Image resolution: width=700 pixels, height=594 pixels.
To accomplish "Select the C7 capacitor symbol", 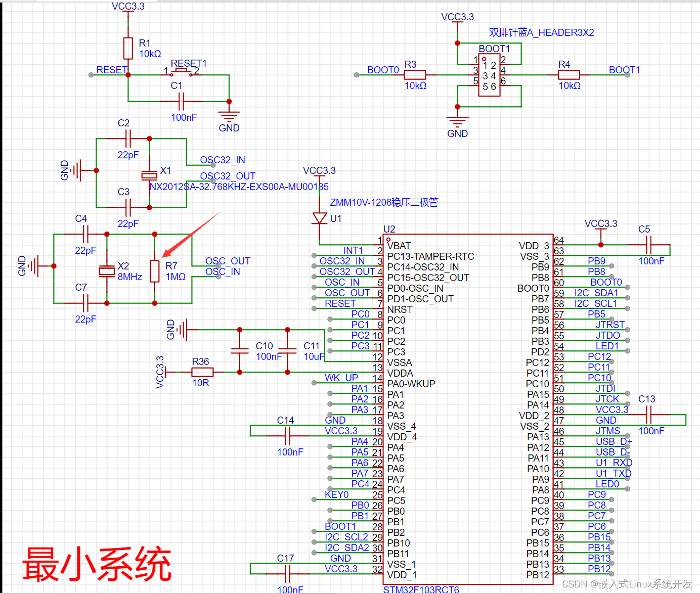I will coord(85,303).
